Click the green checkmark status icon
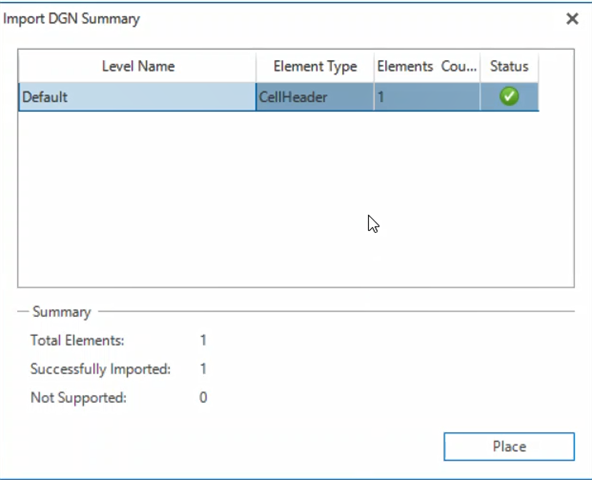The image size is (592, 480). [509, 96]
